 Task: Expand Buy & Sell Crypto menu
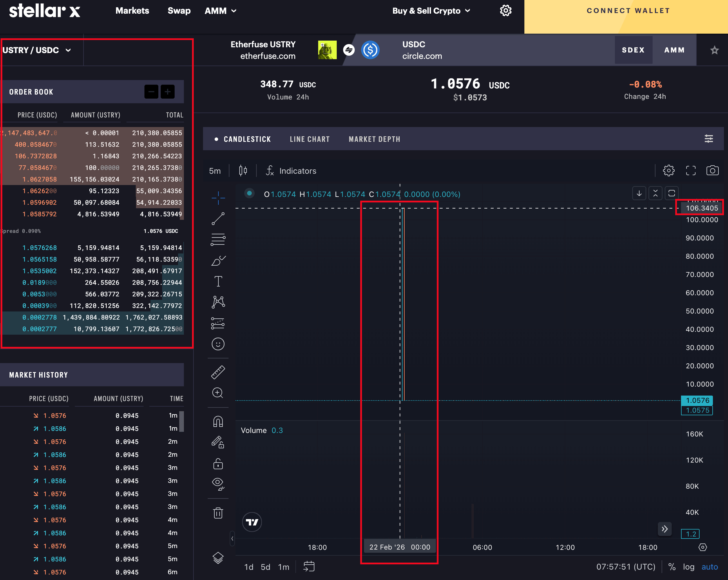coord(431,11)
